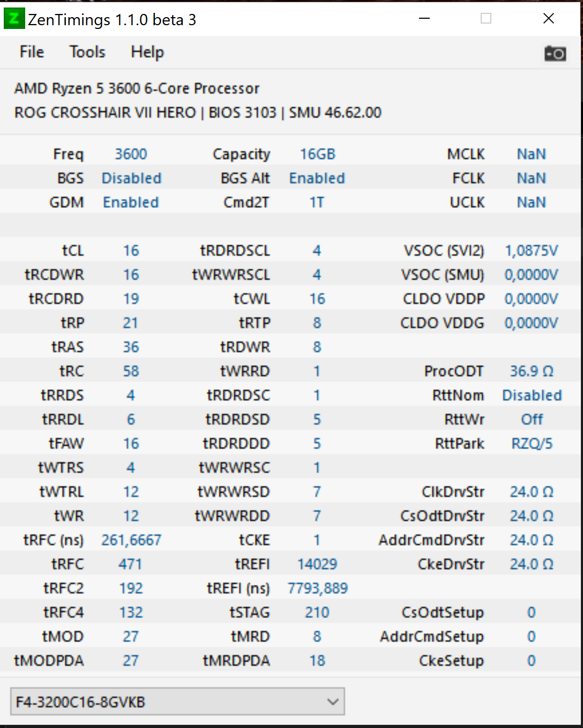Viewport: 583px width, 728px height.
Task: Click the camera screenshot icon
Action: (x=555, y=54)
